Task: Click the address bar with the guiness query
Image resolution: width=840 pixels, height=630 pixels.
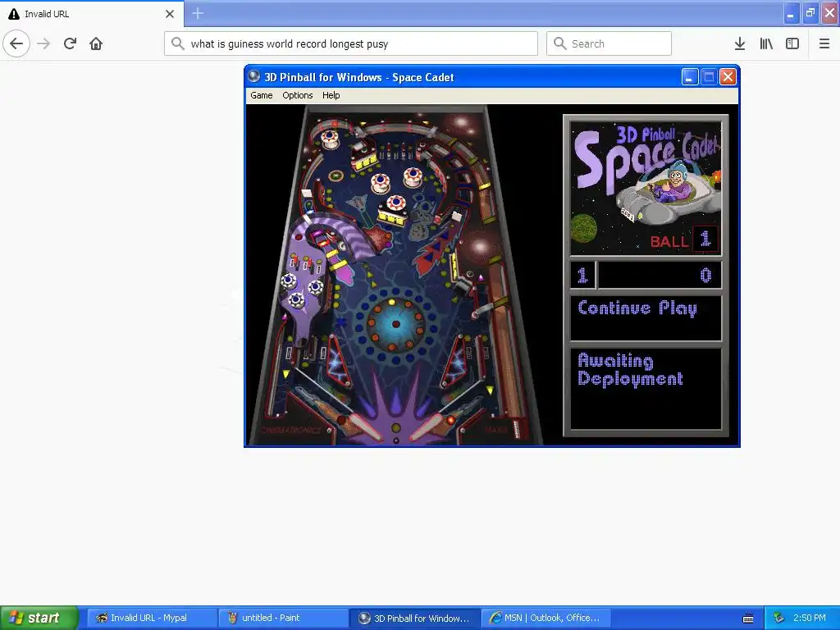Action: [x=351, y=43]
